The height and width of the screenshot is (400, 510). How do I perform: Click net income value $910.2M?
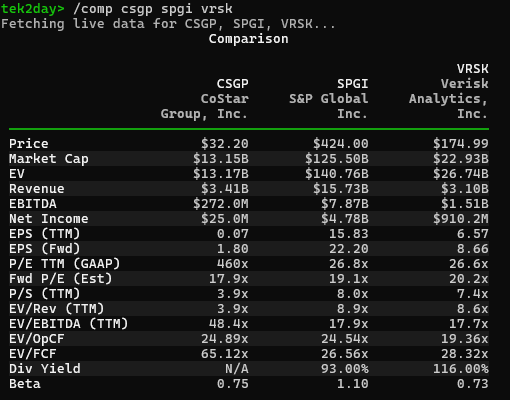pyautogui.click(x=460, y=219)
